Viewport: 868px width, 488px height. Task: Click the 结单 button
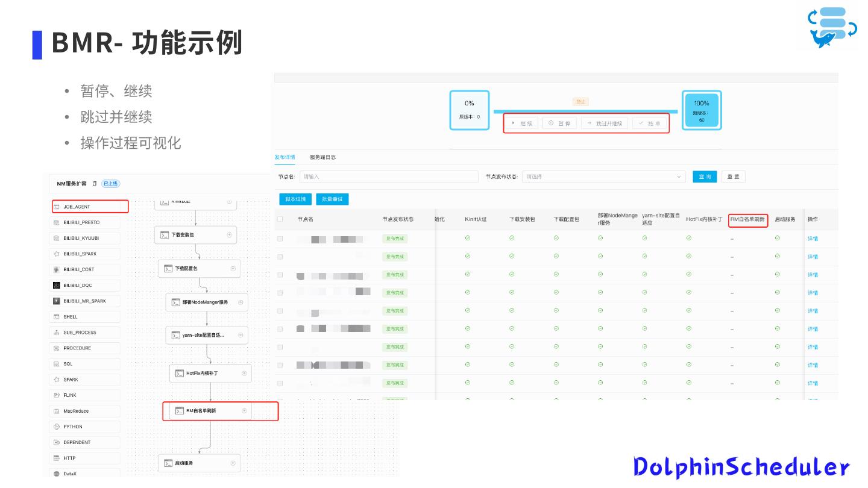[650, 124]
